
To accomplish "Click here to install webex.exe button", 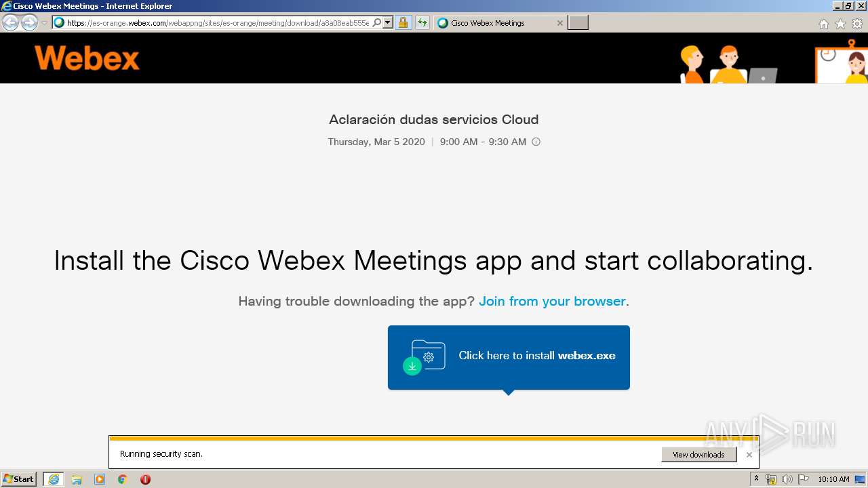I will coord(509,357).
